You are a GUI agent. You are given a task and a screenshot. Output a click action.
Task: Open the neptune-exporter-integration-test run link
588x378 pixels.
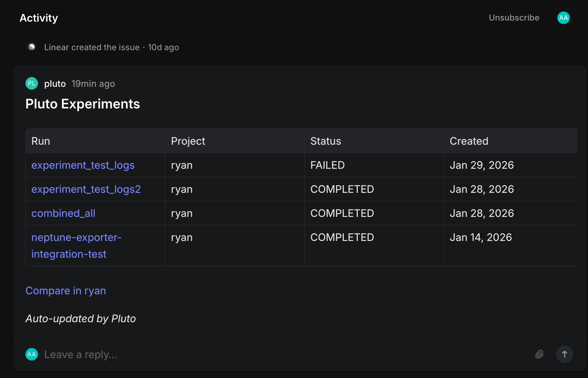(76, 245)
